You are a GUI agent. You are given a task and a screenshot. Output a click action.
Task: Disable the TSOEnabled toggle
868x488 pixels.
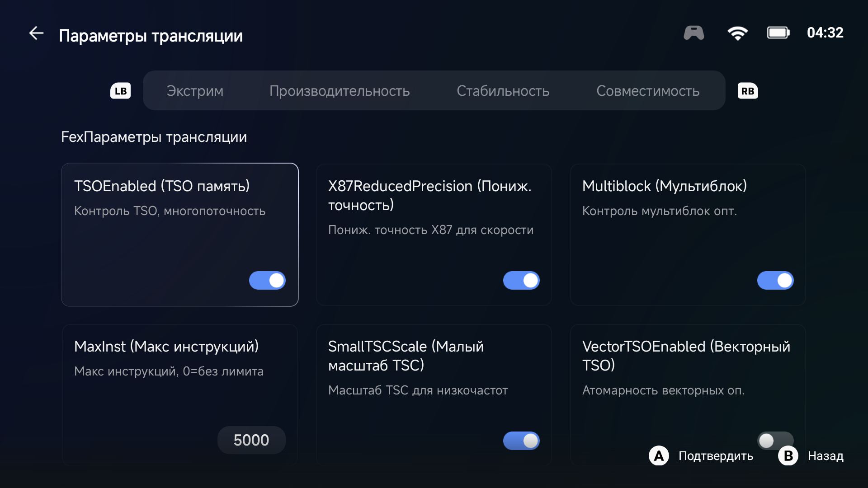pos(267,281)
